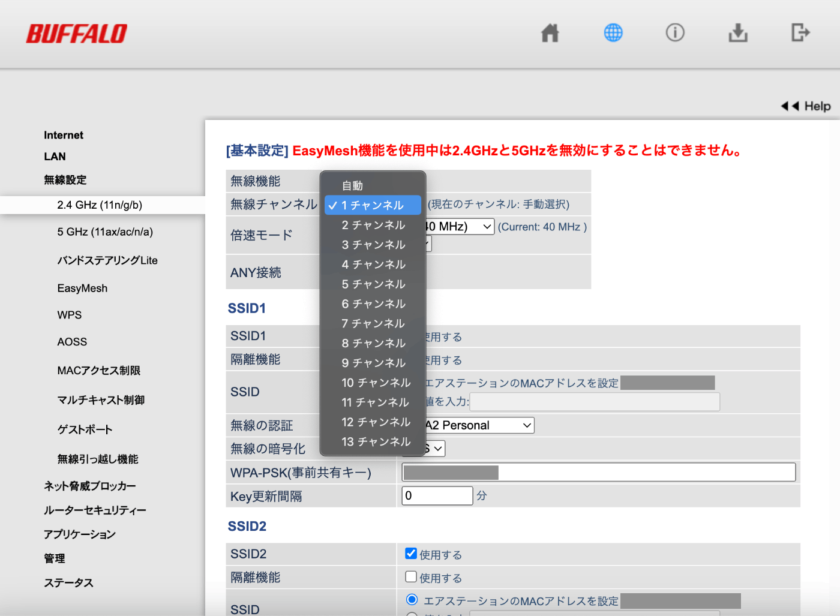Go to the home icon in header

(550, 32)
